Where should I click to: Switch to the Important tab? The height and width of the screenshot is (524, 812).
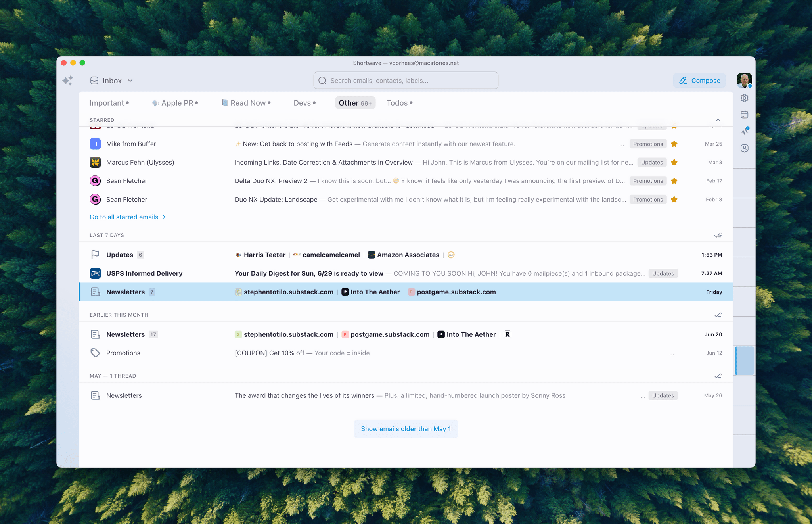coord(109,103)
